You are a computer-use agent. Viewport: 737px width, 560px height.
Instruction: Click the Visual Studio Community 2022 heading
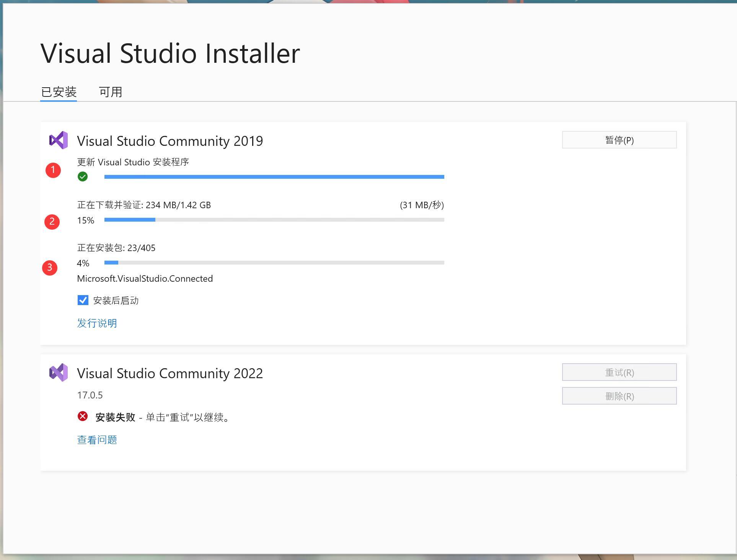coord(170,373)
